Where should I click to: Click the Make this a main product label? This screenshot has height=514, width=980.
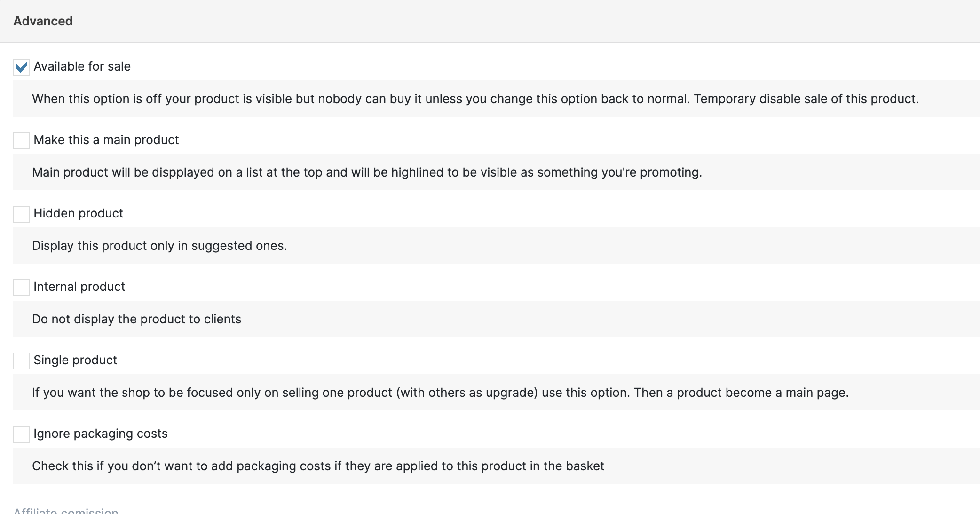point(106,140)
